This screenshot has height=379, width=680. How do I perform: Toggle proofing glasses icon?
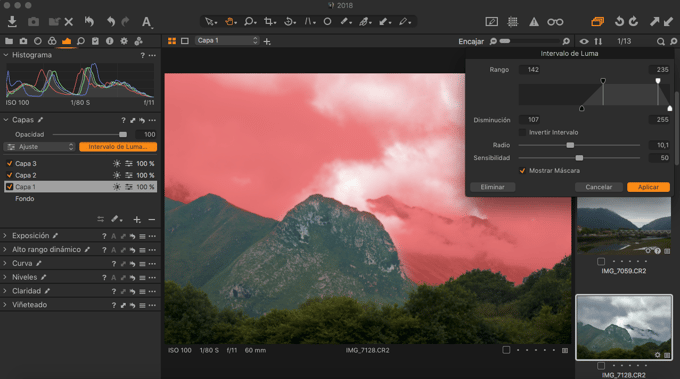click(x=555, y=22)
